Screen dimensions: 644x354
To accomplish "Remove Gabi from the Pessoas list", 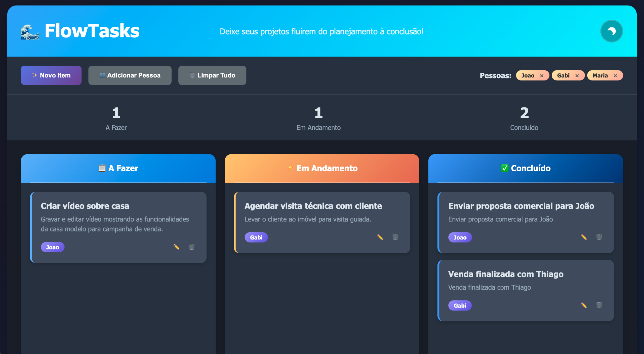I will [577, 76].
